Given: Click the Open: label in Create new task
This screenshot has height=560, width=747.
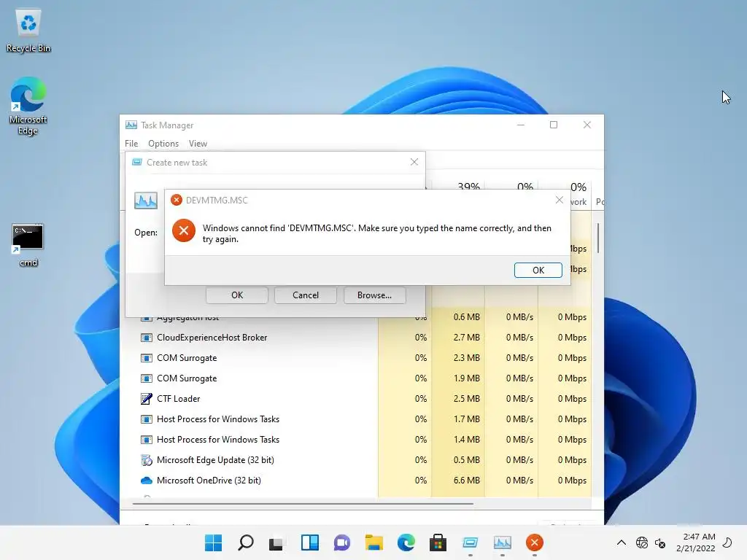Looking at the screenshot, I should 146,233.
